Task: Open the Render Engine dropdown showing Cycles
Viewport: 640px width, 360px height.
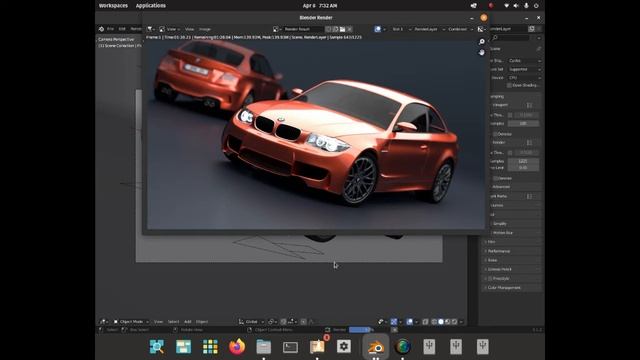Action: coord(524,60)
